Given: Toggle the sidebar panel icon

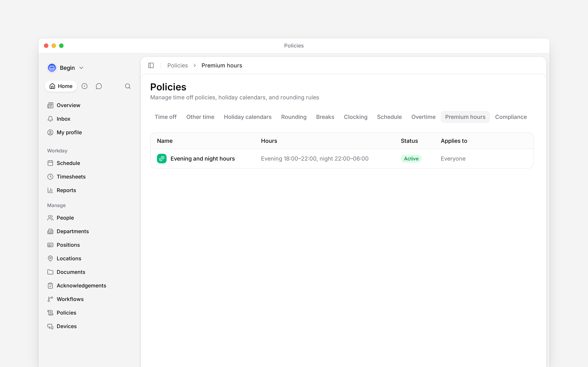Looking at the screenshot, I should (x=151, y=66).
